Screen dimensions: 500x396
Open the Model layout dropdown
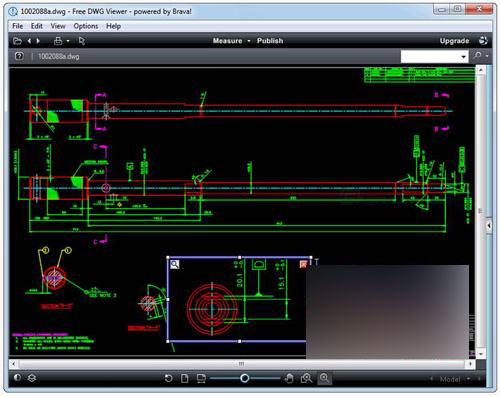pyautogui.click(x=468, y=379)
